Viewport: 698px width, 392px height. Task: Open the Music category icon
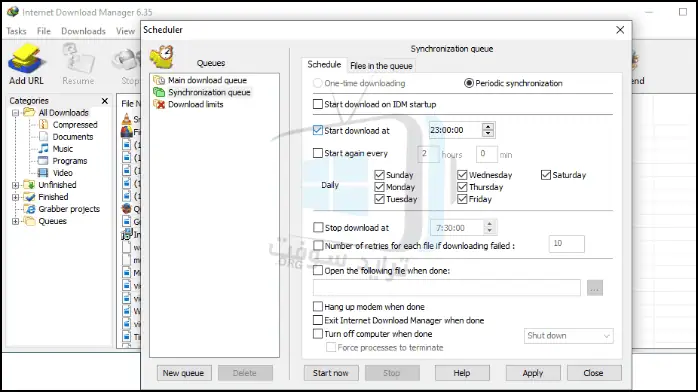(x=44, y=149)
